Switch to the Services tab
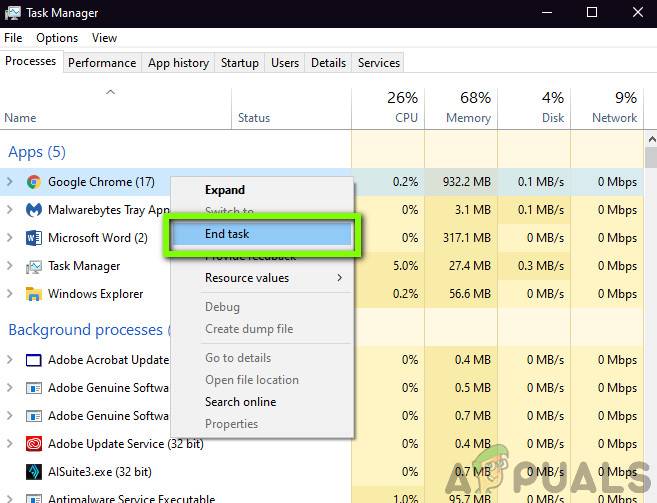Image resolution: width=657 pixels, height=503 pixels. click(379, 63)
